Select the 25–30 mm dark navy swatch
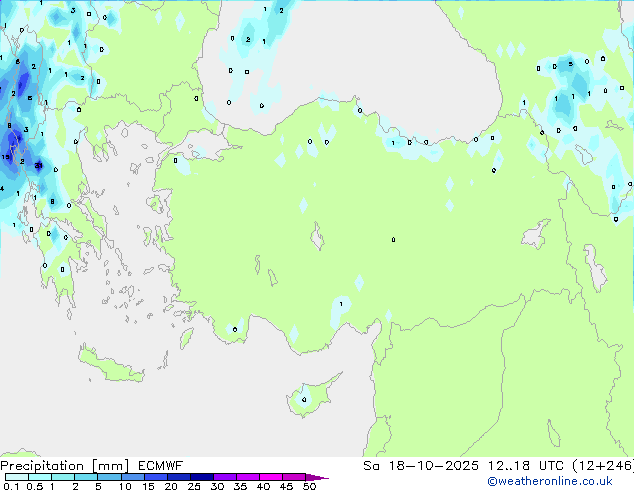Viewport: 634px width, 490px height. click(x=201, y=477)
